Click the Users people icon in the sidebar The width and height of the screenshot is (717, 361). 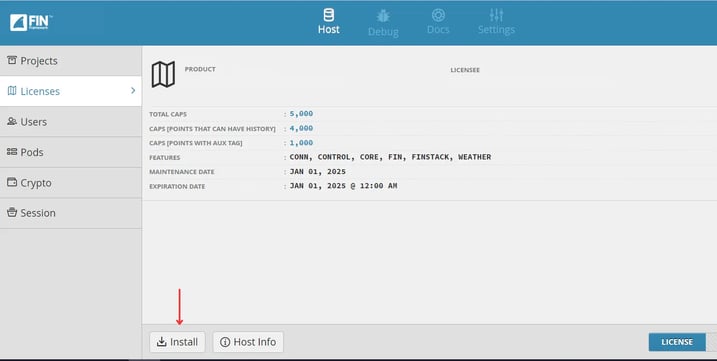pos(12,121)
